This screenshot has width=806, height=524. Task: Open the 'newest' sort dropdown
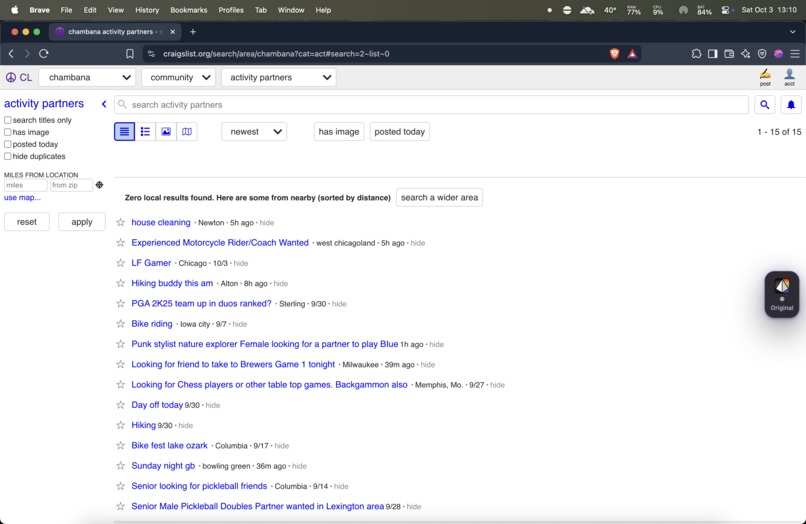pyautogui.click(x=254, y=132)
